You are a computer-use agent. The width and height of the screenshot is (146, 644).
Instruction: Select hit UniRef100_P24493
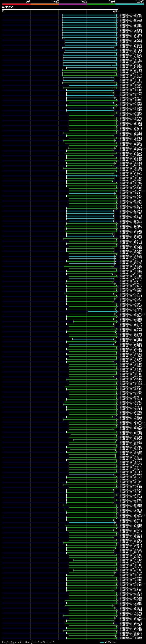pos(131,30)
